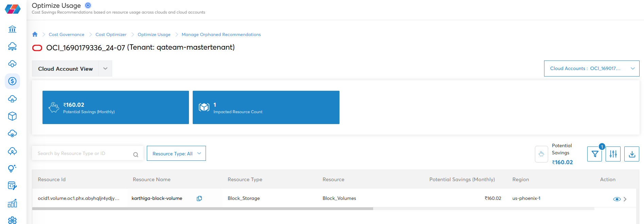This screenshot has height=224, width=644.
Task: Open the bar chart reports sidebar icon
Action: click(12, 204)
